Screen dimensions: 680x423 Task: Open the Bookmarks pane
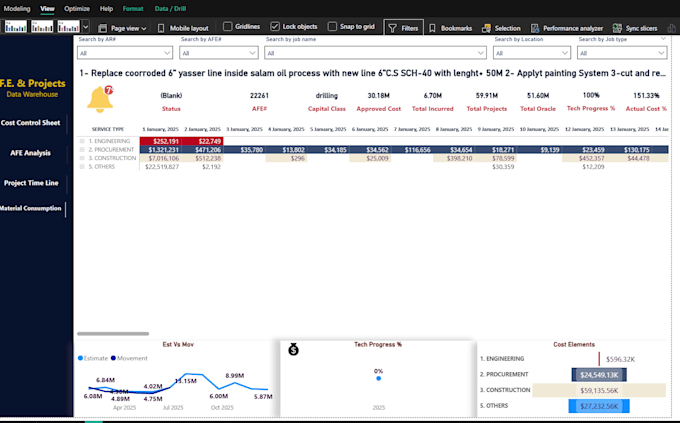click(450, 28)
